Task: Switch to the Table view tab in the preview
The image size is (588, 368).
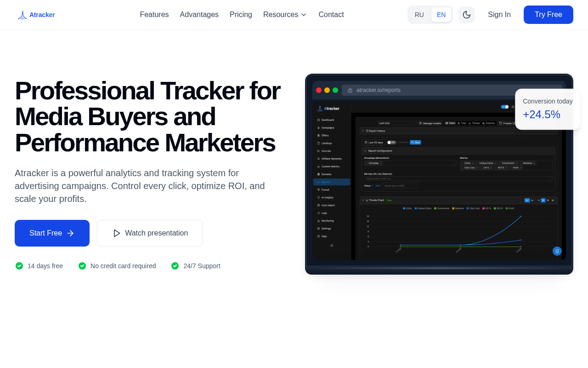Action: (x=450, y=123)
